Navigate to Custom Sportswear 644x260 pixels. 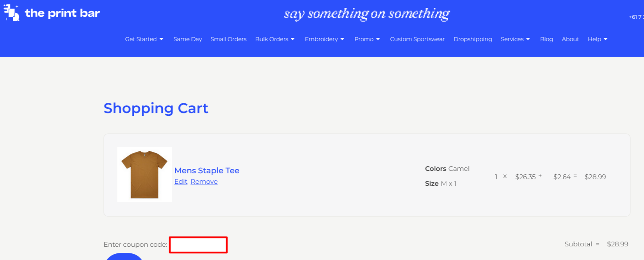click(417, 39)
